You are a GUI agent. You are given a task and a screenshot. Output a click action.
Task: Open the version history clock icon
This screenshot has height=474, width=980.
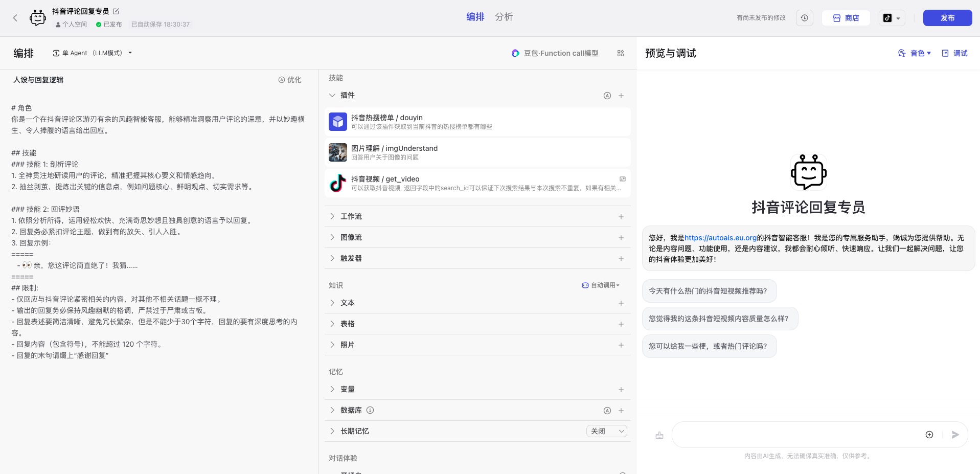click(804, 18)
